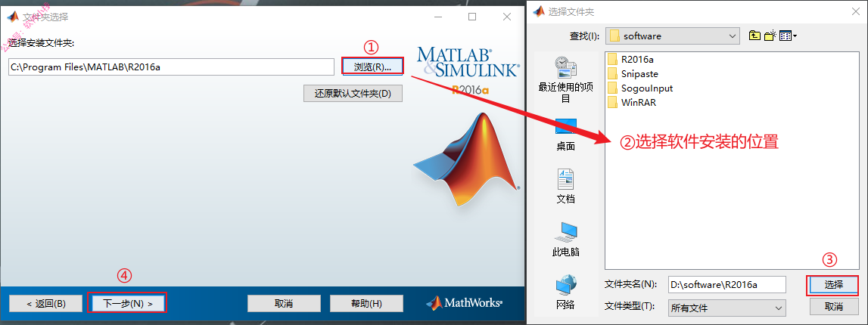Confirm folder with 选择 button
The height and width of the screenshot is (325, 868).
pos(834,285)
